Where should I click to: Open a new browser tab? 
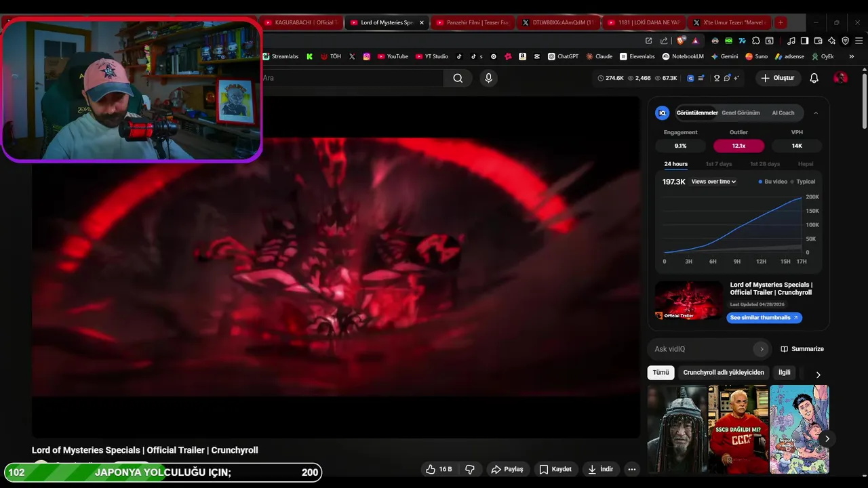(781, 22)
